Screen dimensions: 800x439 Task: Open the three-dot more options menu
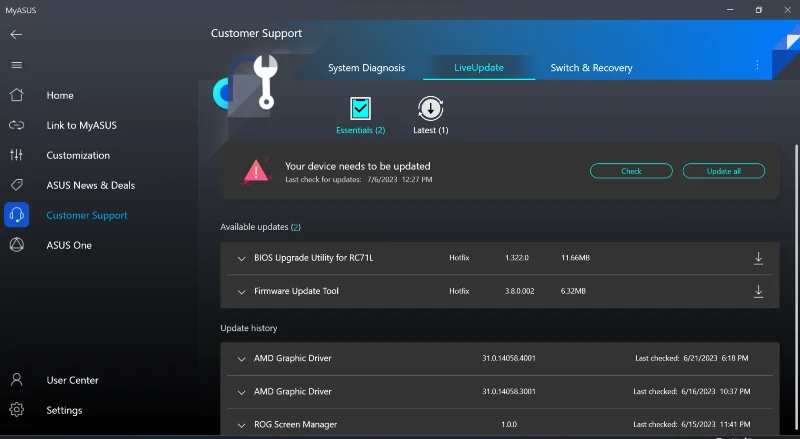[x=757, y=65]
